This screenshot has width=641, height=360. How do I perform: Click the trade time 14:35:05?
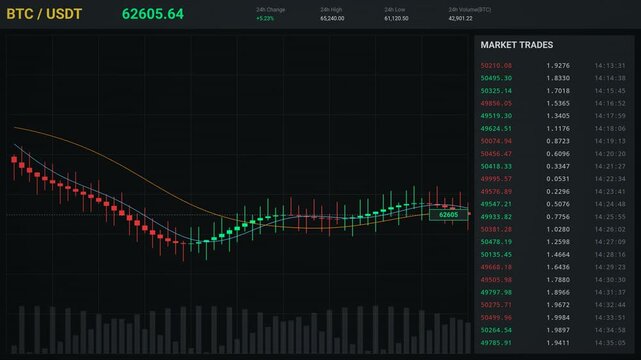(610, 342)
